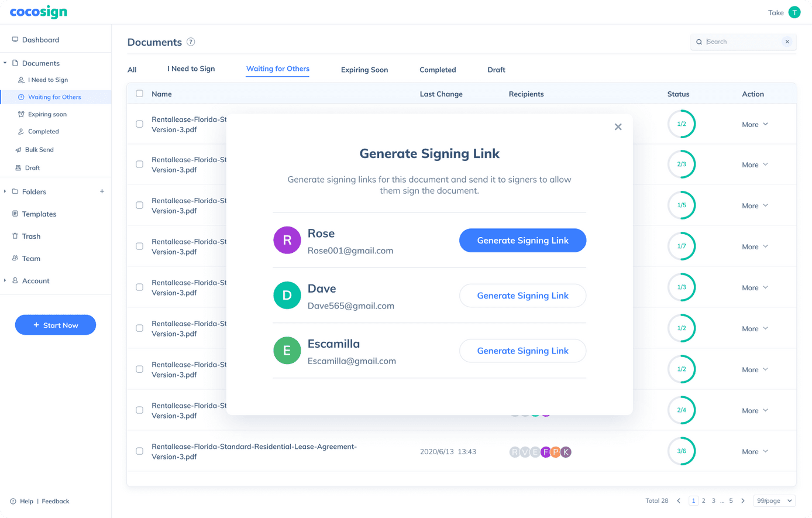Click Escamilla's green E avatar

click(287, 351)
